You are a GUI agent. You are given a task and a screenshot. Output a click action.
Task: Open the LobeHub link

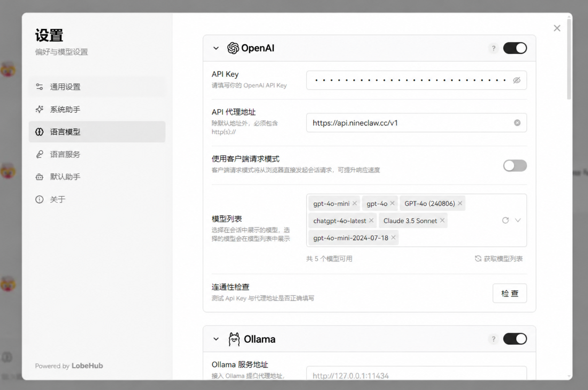(x=87, y=366)
